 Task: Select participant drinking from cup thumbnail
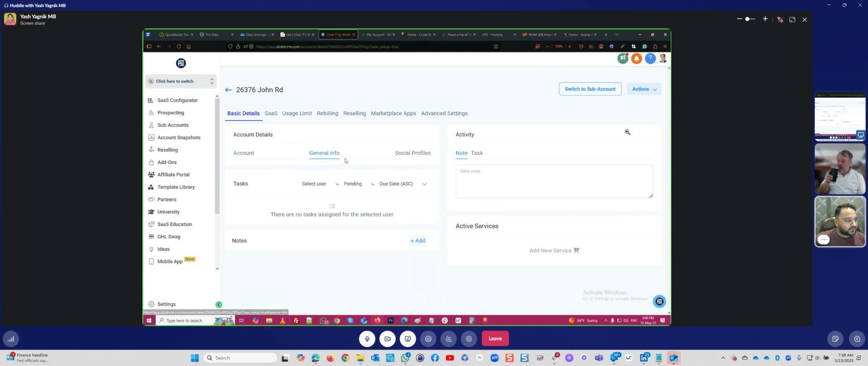coord(840,169)
